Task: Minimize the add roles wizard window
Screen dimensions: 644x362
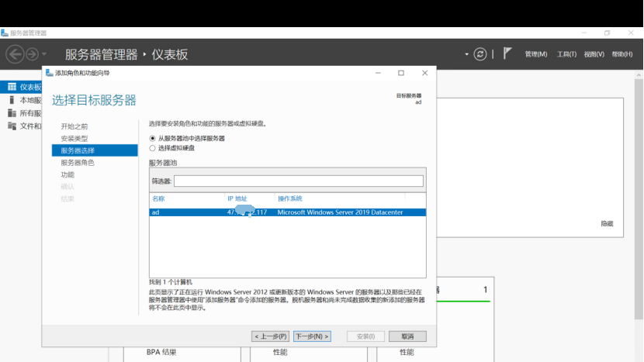Action: click(x=378, y=73)
